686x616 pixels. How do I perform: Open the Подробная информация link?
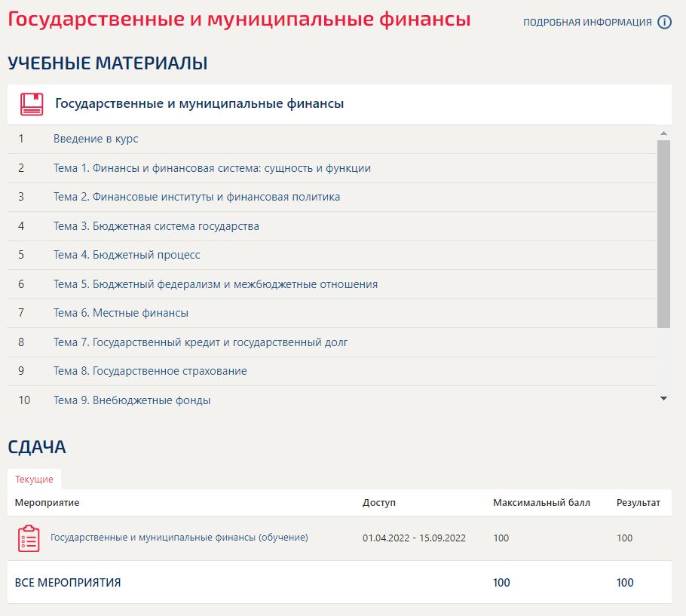(x=587, y=23)
